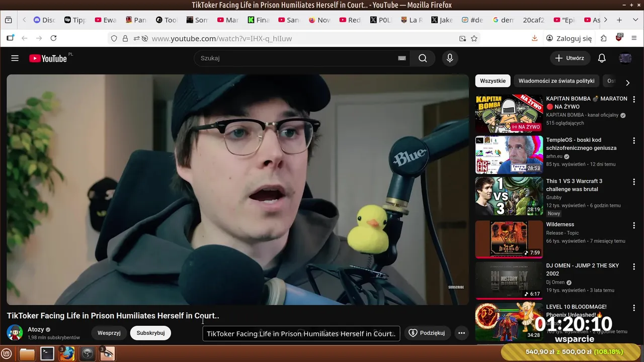Open the uBlock shield extension icon

[619, 38]
